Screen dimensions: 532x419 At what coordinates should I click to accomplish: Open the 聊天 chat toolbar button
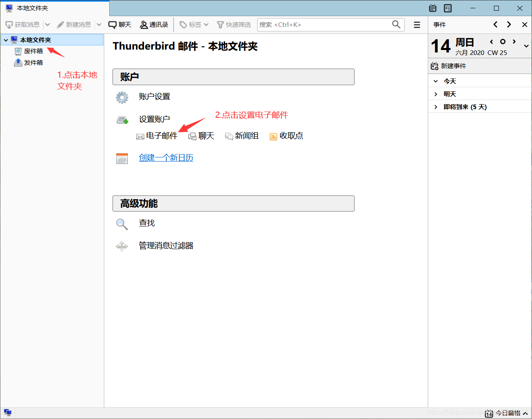click(120, 25)
